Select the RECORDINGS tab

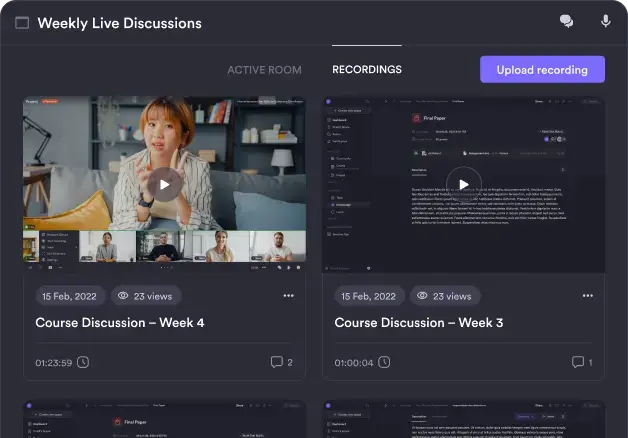coord(367,70)
